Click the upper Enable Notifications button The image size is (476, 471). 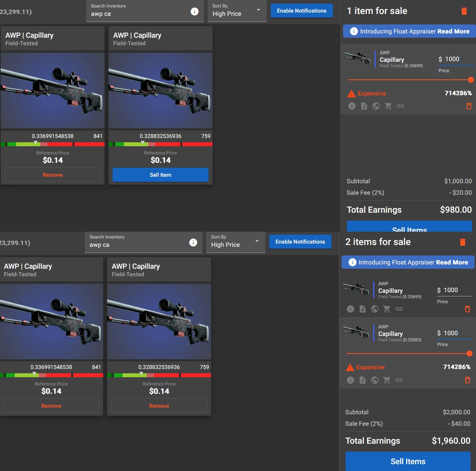pos(302,11)
